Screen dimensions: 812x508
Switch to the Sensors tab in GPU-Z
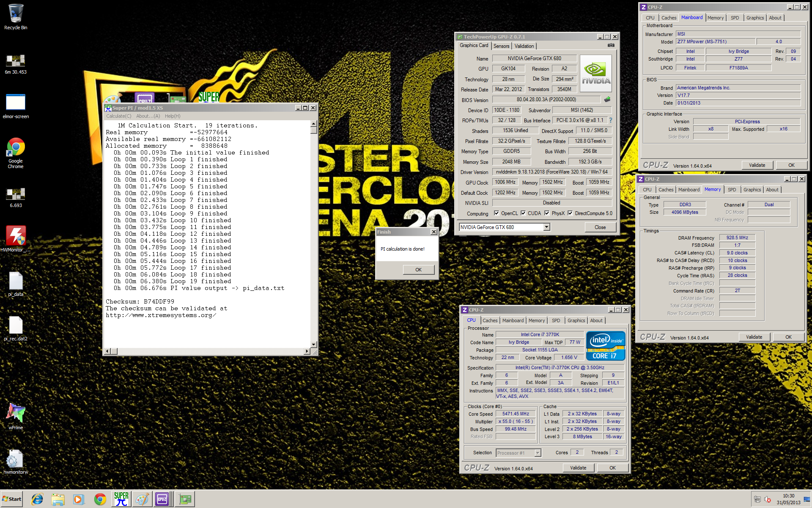tap(502, 46)
